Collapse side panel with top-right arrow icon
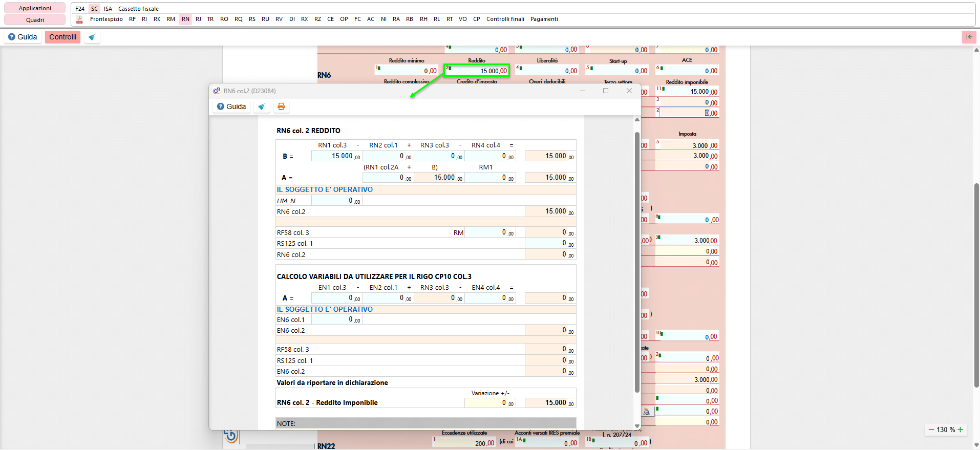This screenshot has width=980, height=450. pyautogui.click(x=969, y=37)
